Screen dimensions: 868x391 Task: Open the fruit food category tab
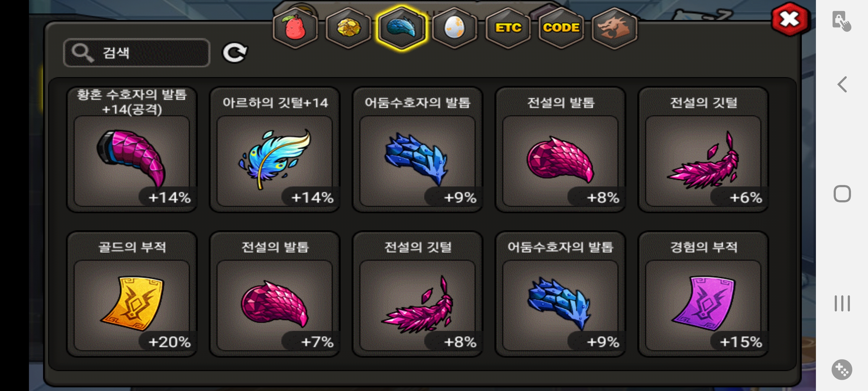point(295,28)
